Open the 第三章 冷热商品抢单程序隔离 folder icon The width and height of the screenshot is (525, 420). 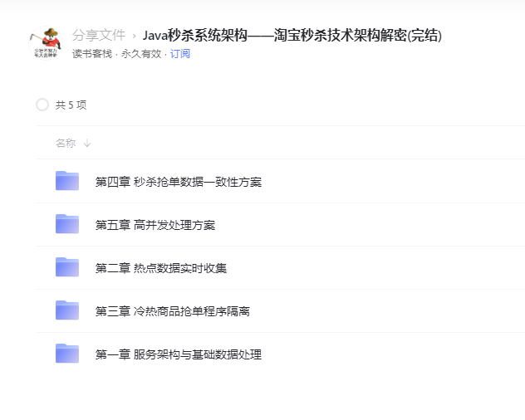(x=67, y=310)
